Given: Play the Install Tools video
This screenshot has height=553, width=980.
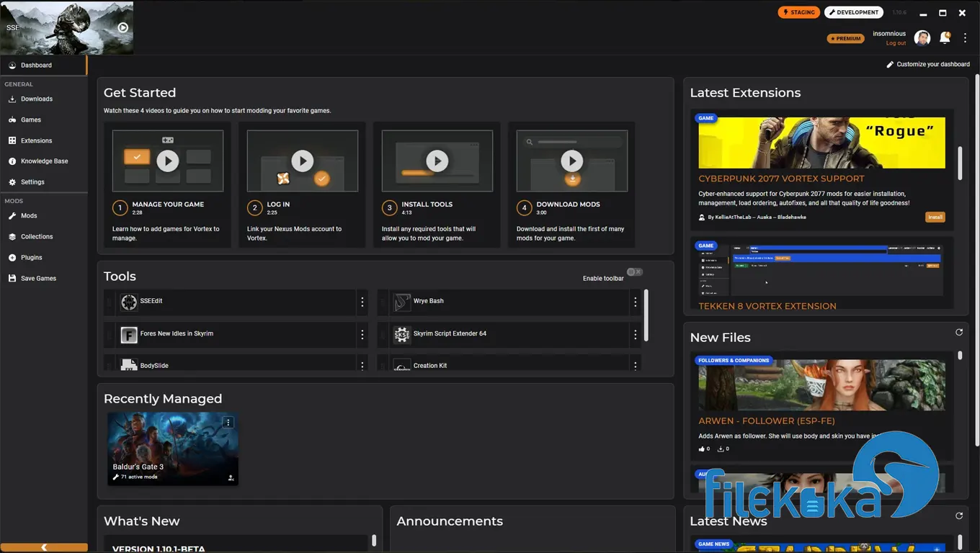Looking at the screenshot, I should 437,161.
